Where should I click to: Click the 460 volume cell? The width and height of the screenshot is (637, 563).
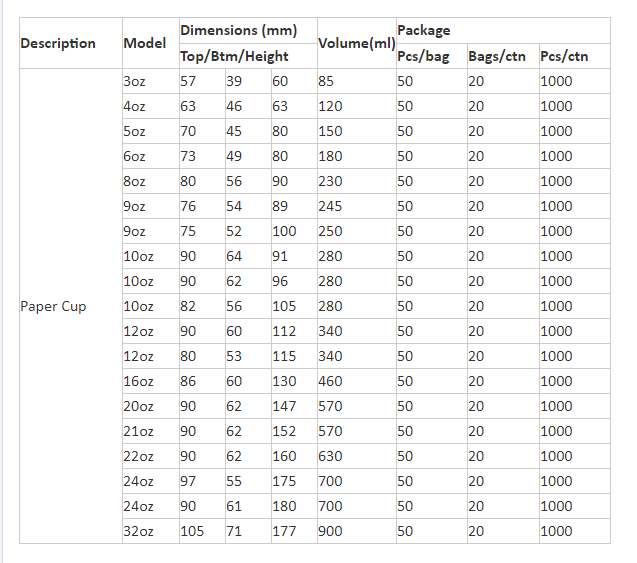pyautogui.click(x=357, y=381)
